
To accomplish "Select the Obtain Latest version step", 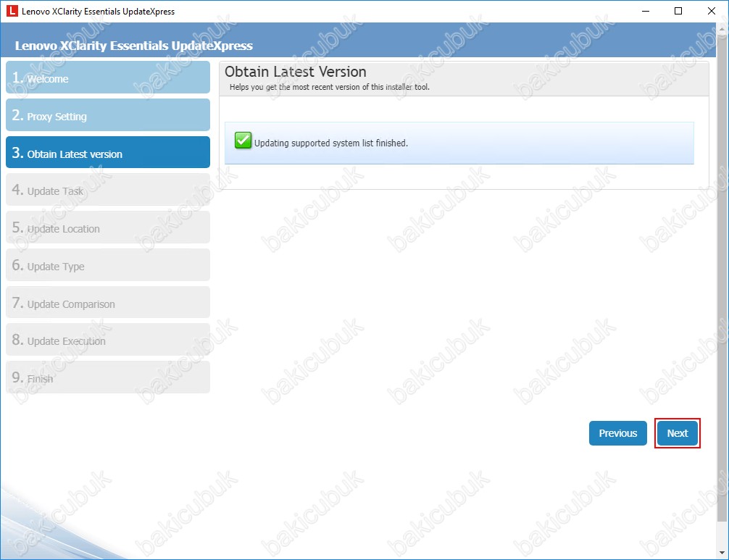I will (x=108, y=152).
